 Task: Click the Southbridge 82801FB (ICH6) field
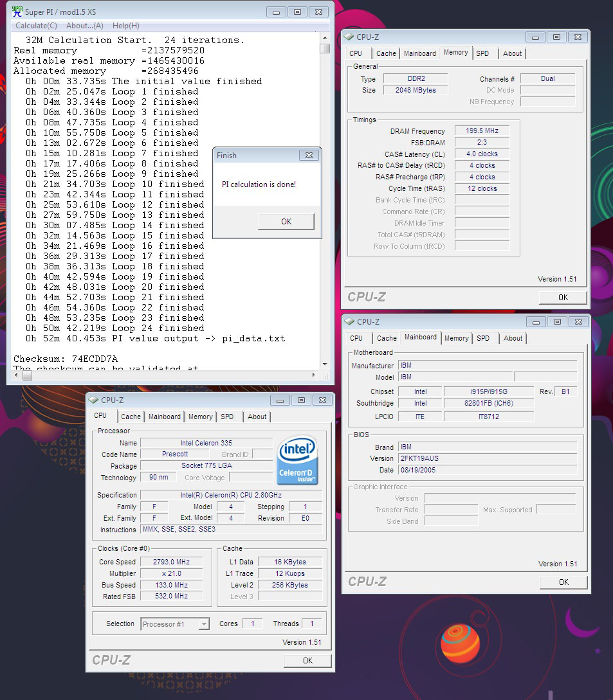[489, 403]
